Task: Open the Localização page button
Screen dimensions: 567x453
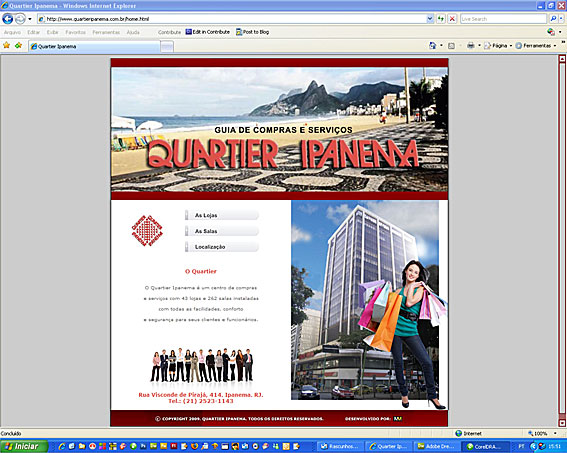Action: click(x=222, y=247)
